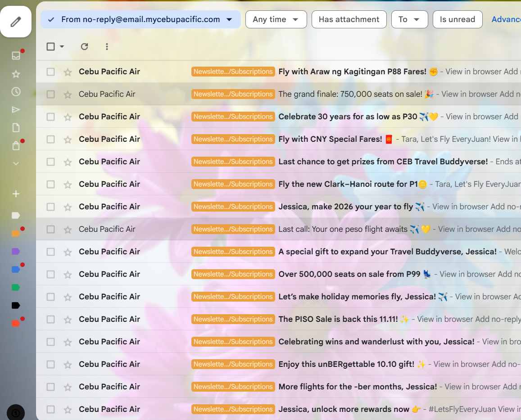Open From no-reply@email.mycebupacific.com filter dropdown

[140, 19]
